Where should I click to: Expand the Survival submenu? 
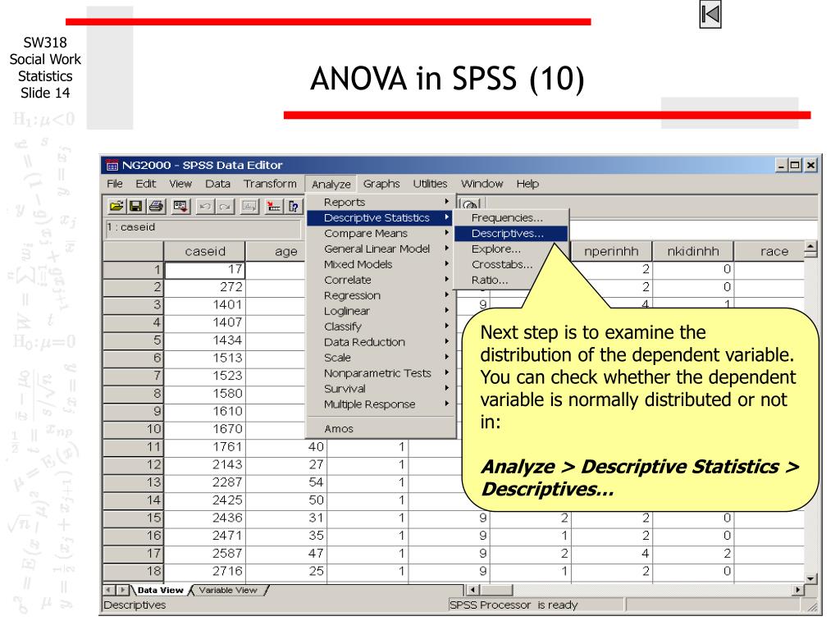click(381, 389)
